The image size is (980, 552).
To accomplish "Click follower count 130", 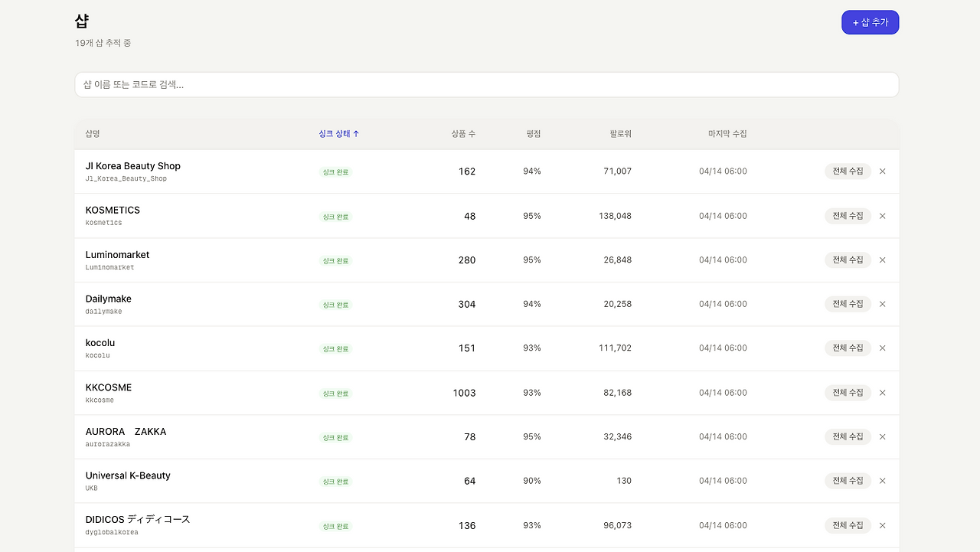I will pos(625,481).
